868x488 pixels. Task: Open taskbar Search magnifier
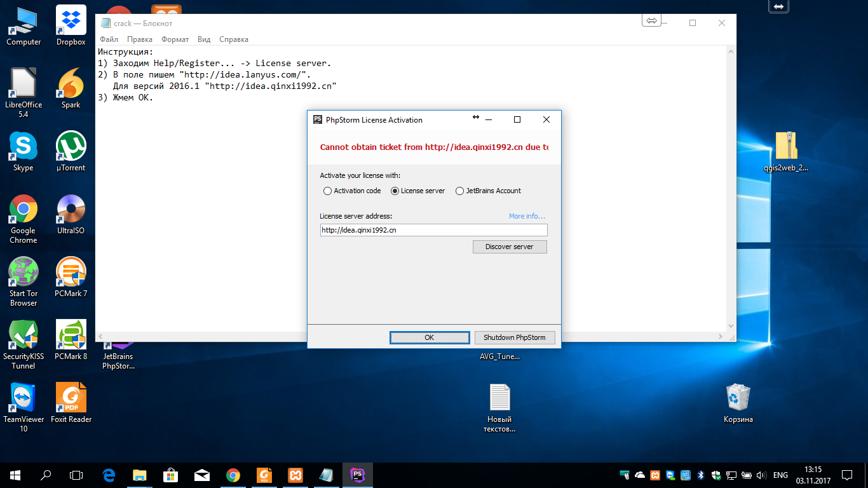pos(46,475)
